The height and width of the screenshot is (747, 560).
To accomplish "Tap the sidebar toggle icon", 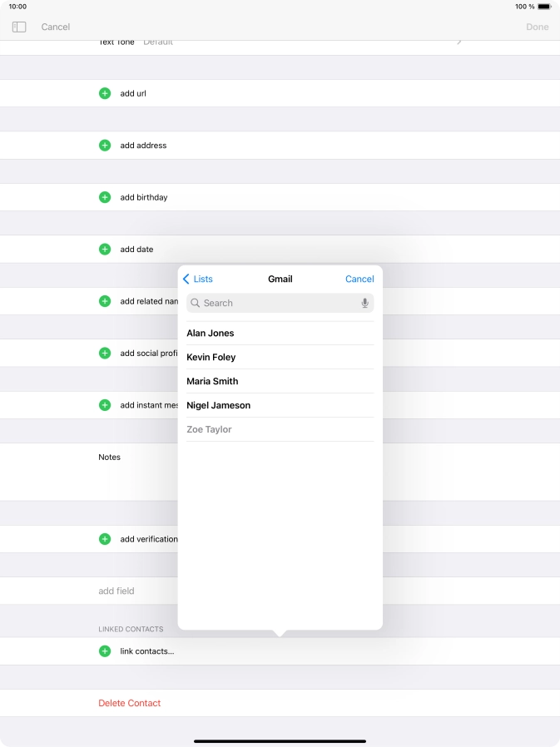I will (x=19, y=27).
